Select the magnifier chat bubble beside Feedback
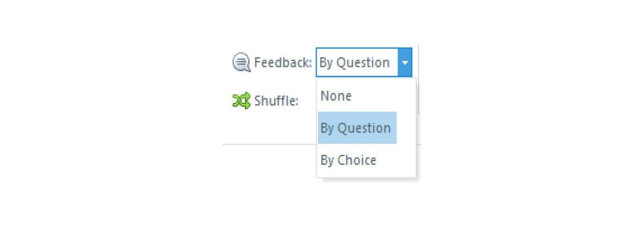This screenshot has width=644, height=229. tap(241, 62)
